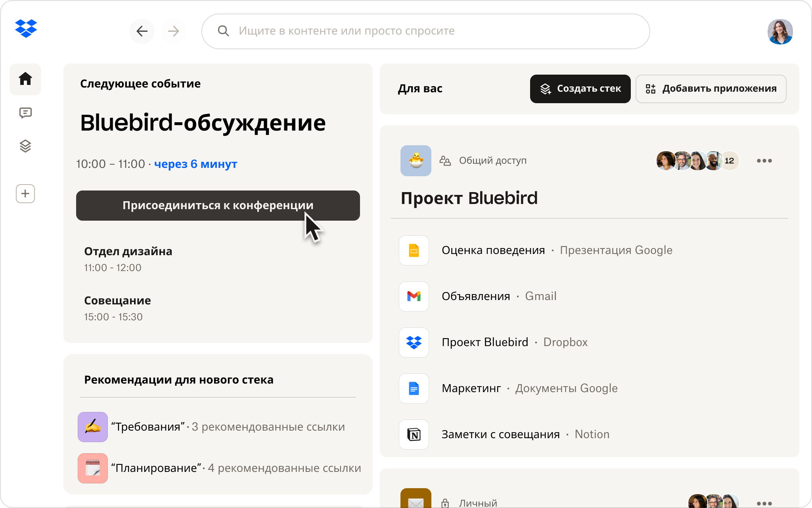The height and width of the screenshot is (508, 812).
Task: Click the lock icon next to Личный
Action: pos(445,503)
